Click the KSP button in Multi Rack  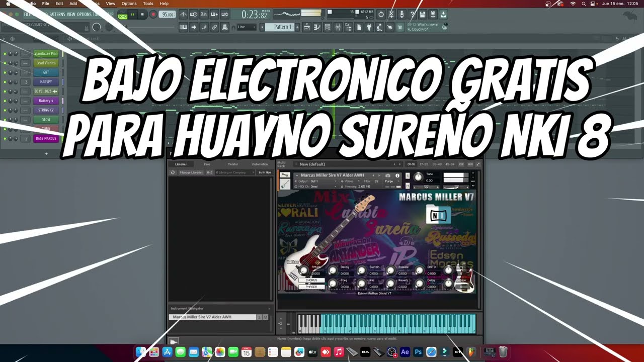point(461,164)
